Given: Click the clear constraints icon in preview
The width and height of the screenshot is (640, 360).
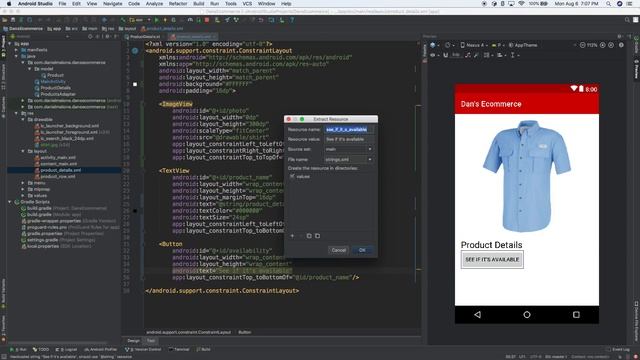Looking at the screenshot, I should click(468, 55).
